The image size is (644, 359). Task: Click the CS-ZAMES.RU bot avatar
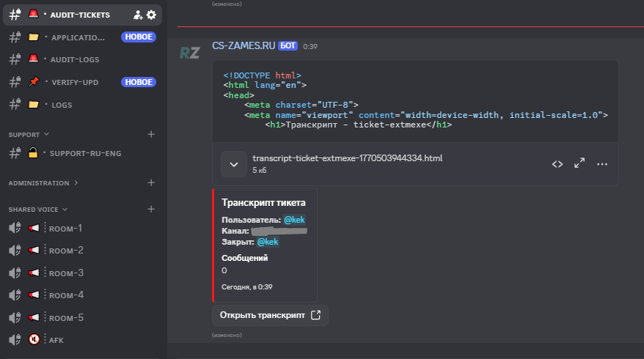pos(189,52)
